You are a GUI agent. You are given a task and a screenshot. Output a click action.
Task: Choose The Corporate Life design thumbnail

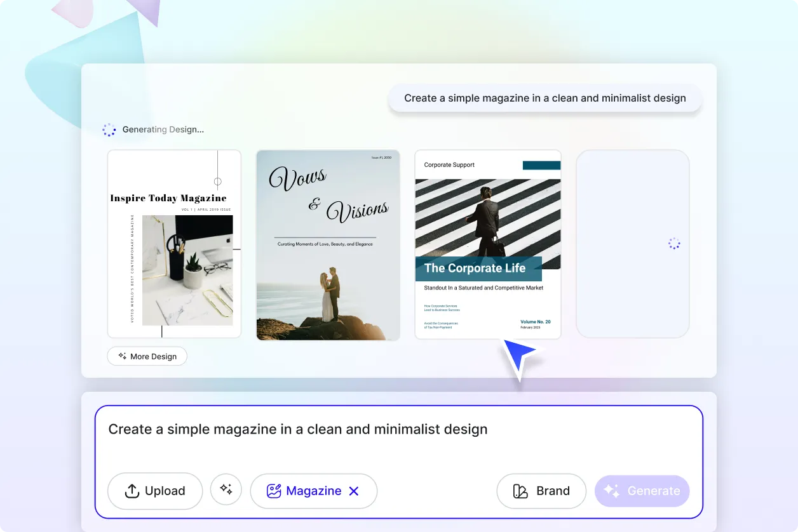tap(488, 244)
